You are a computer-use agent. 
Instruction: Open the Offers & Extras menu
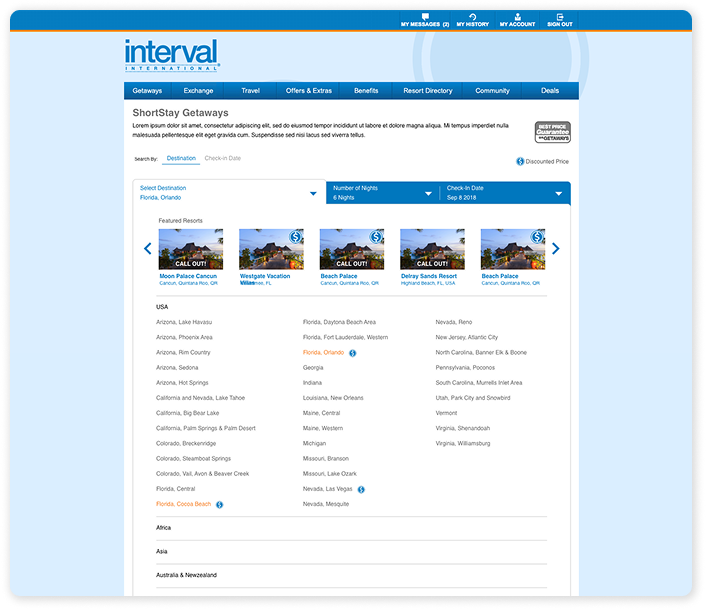(308, 91)
